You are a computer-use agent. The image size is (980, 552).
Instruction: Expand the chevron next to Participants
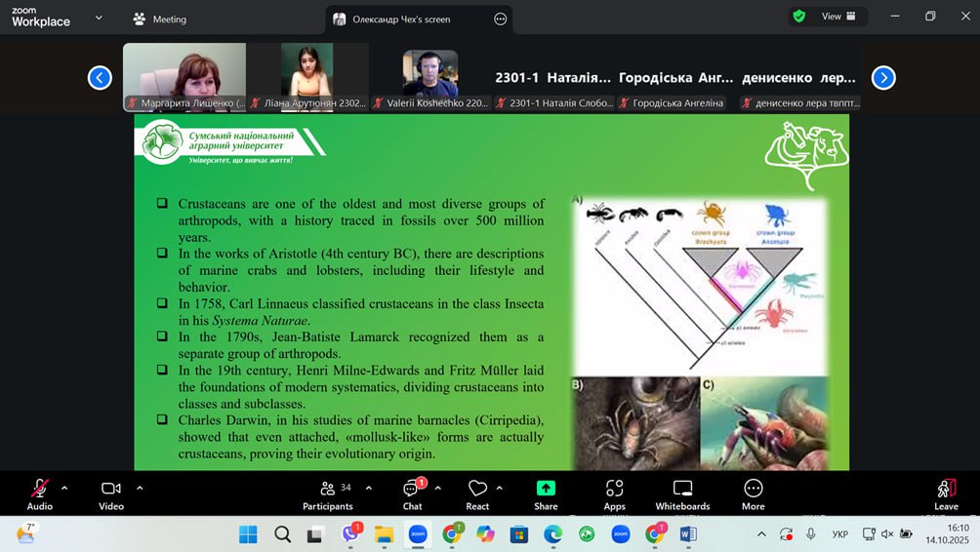369,488
